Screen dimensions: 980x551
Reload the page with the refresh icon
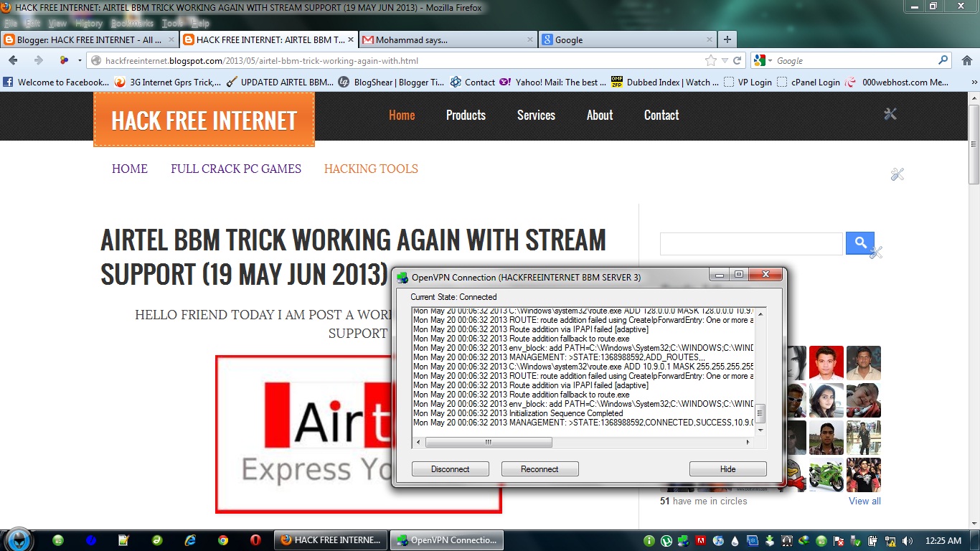click(737, 61)
